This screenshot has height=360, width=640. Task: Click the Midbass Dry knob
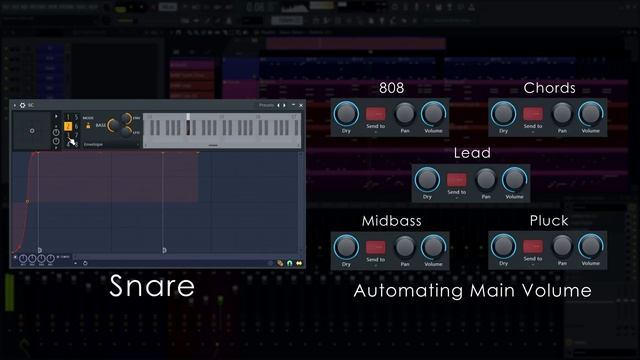click(x=346, y=247)
